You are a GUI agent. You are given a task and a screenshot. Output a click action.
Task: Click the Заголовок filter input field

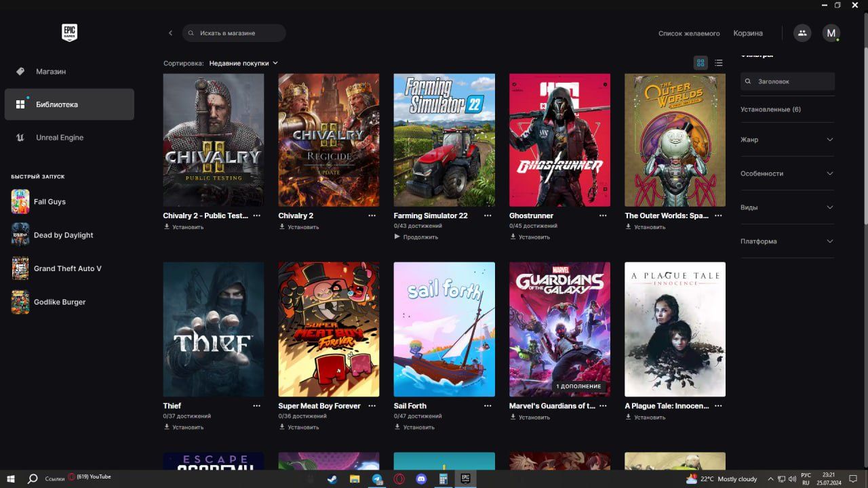[x=787, y=81]
